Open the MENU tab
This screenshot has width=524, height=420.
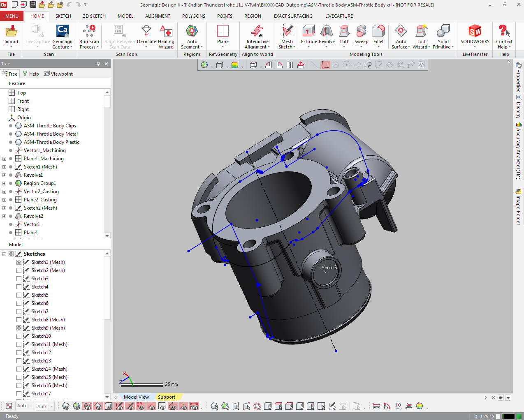(x=12, y=16)
